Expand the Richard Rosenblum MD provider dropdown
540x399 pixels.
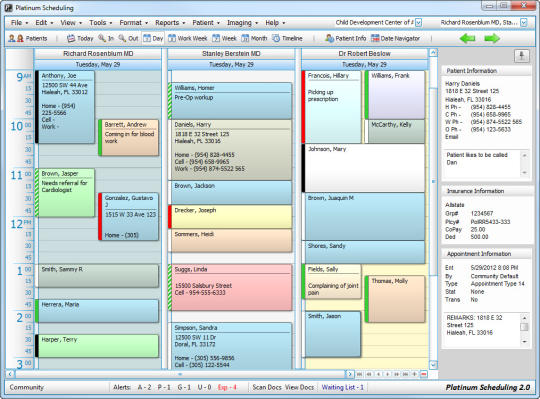[523, 23]
